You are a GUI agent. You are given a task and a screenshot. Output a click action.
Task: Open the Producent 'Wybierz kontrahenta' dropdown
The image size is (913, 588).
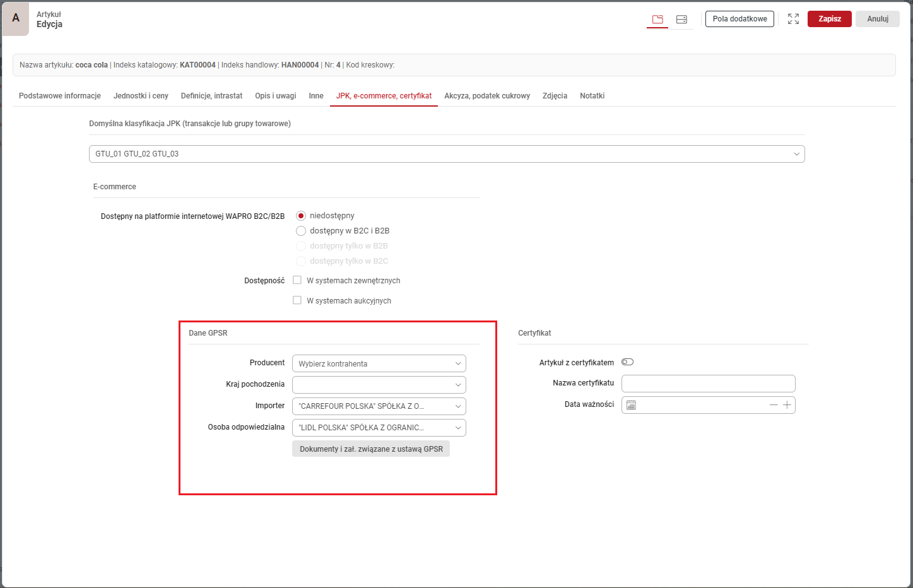pos(379,363)
